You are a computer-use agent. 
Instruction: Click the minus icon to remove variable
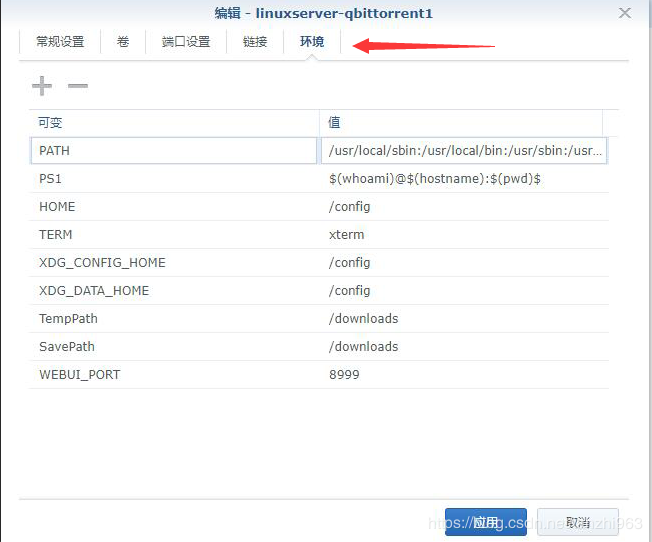point(78,86)
